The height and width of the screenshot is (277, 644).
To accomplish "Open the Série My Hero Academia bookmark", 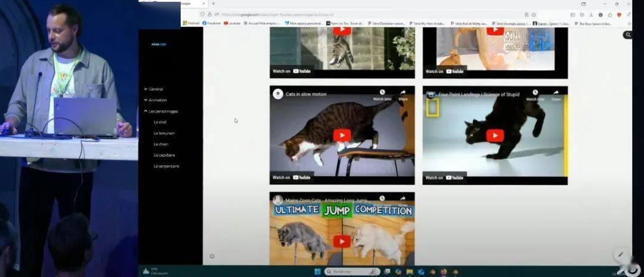I will click(428, 23).
